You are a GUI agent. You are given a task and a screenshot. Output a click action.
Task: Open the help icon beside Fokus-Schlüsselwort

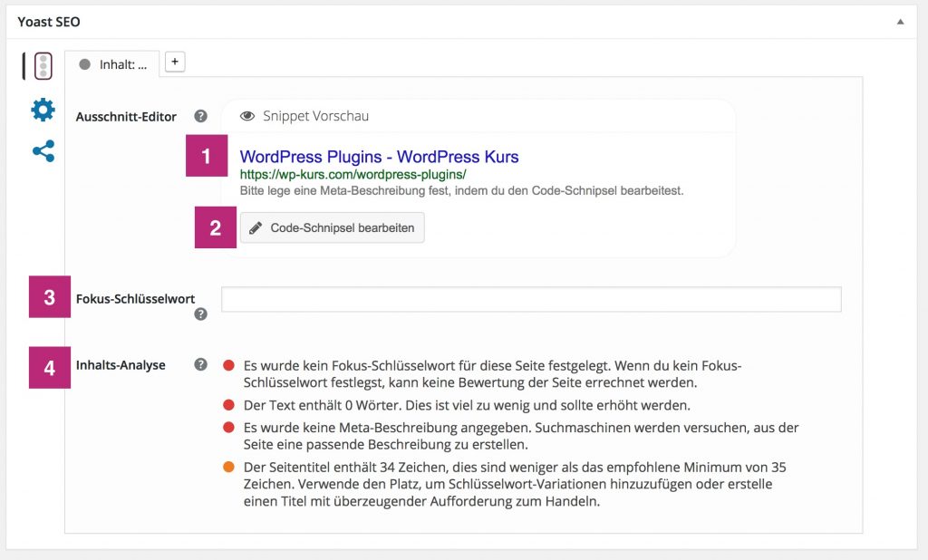coord(200,314)
